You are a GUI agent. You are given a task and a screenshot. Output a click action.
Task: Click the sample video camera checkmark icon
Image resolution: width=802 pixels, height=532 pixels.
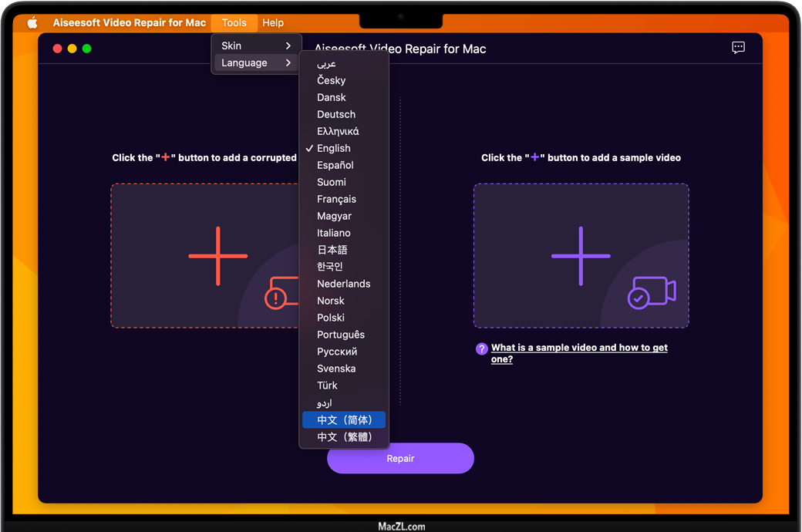652,293
